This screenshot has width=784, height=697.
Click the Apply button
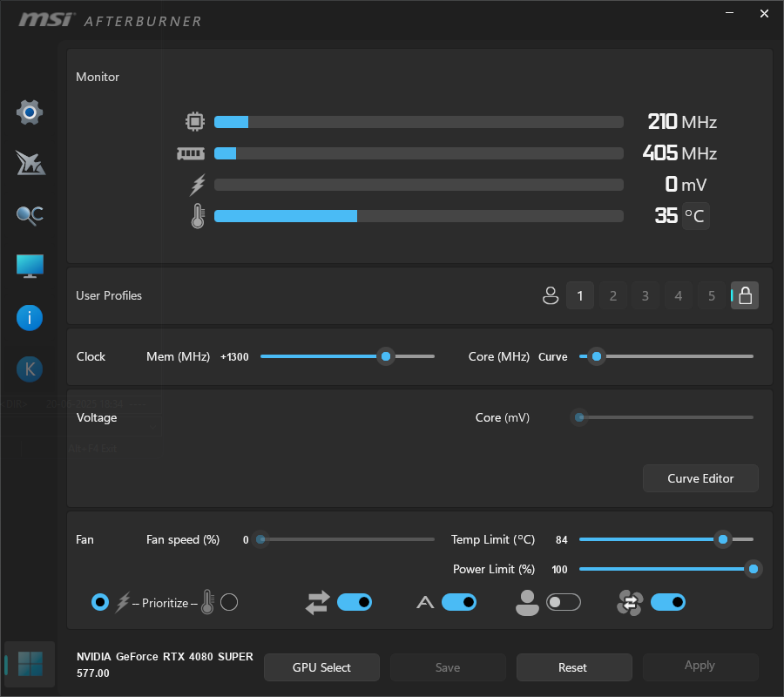[x=700, y=667]
